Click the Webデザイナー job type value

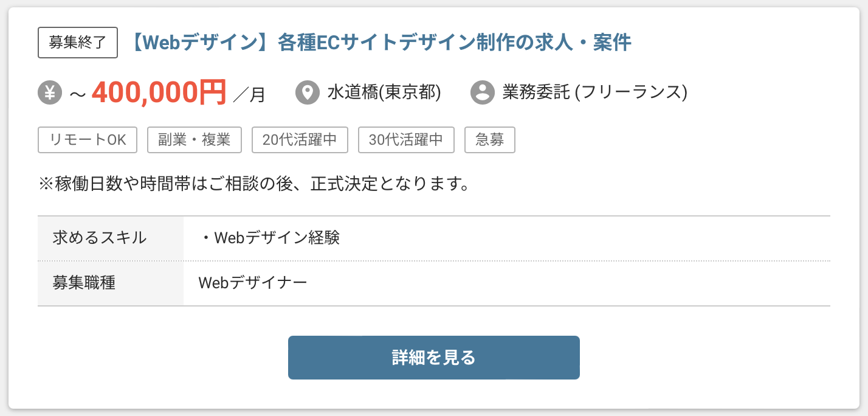253,283
